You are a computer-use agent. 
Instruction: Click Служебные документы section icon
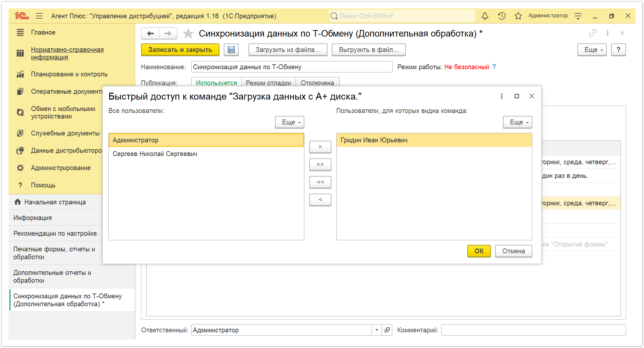[x=20, y=133]
